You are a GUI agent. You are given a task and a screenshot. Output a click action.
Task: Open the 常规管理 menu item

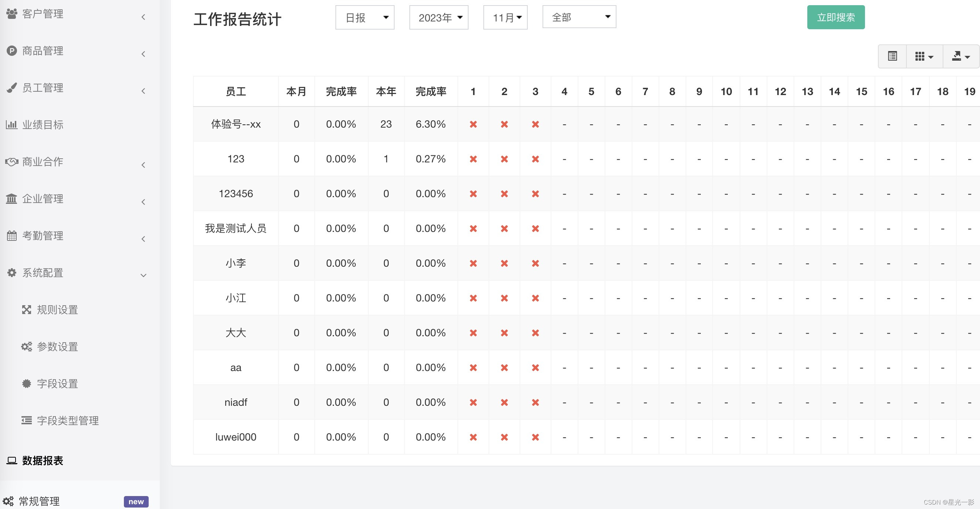tap(39, 501)
